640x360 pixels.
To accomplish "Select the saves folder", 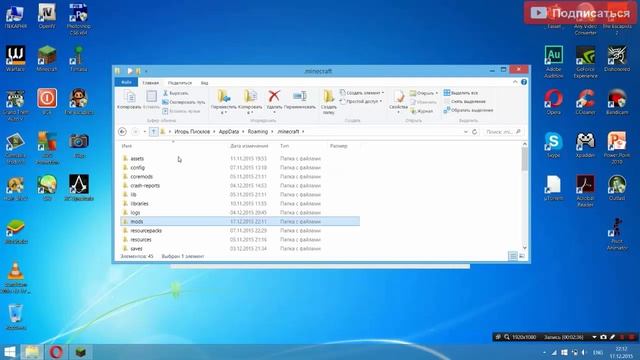I will tap(136, 249).
